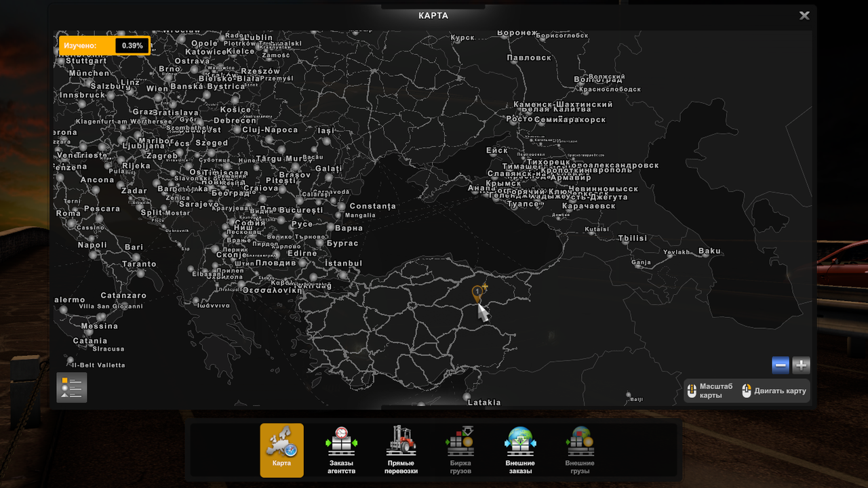Click the Карачаевск city label
This screenshot has height=488, width=868.
589,205
